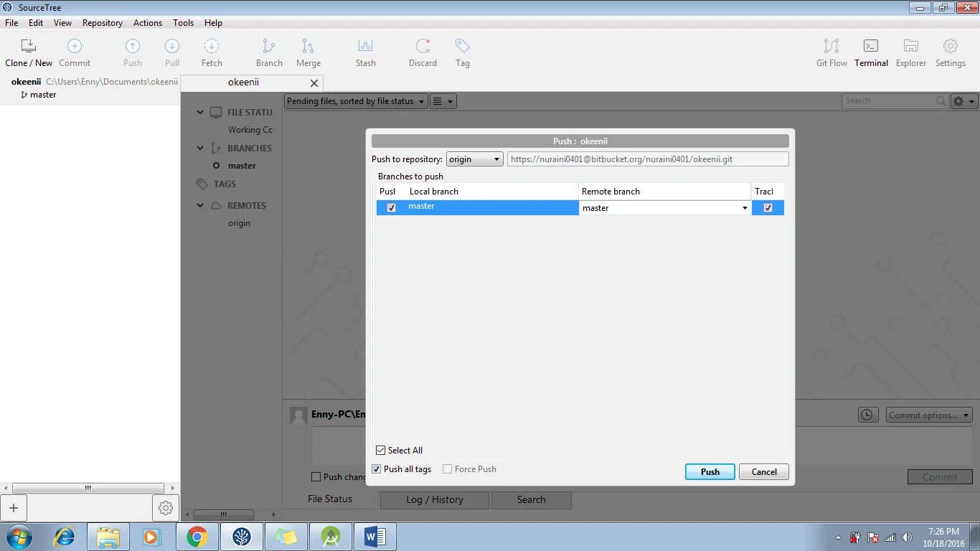Open the Push to repository origin dropdown
This screenshot has width=980, height=551.
(x=474, y=159)
